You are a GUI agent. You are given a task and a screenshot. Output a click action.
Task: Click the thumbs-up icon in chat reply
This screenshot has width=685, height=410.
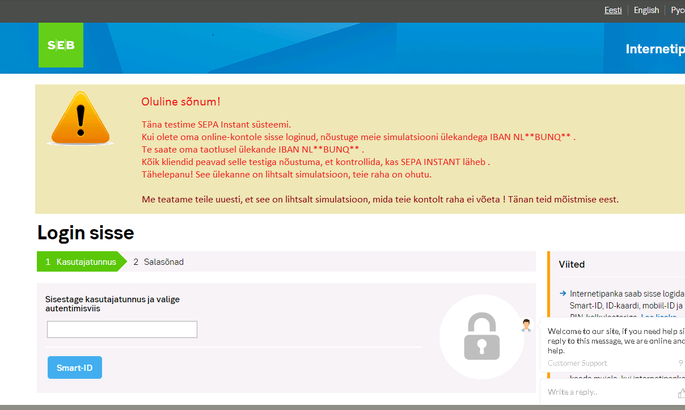[681, 393]
